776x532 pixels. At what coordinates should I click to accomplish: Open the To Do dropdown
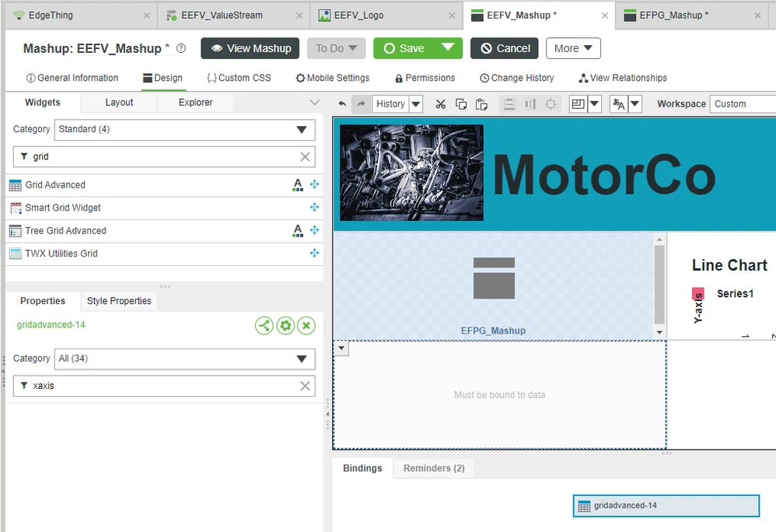[x=337, y=48]
